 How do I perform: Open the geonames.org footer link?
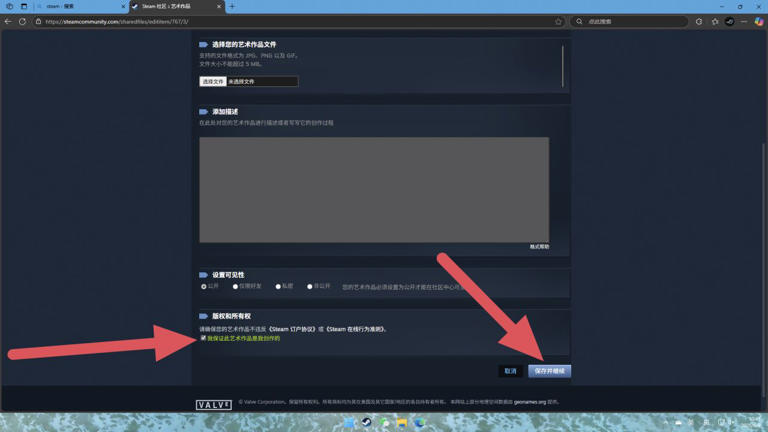click(x=530, y=402)
